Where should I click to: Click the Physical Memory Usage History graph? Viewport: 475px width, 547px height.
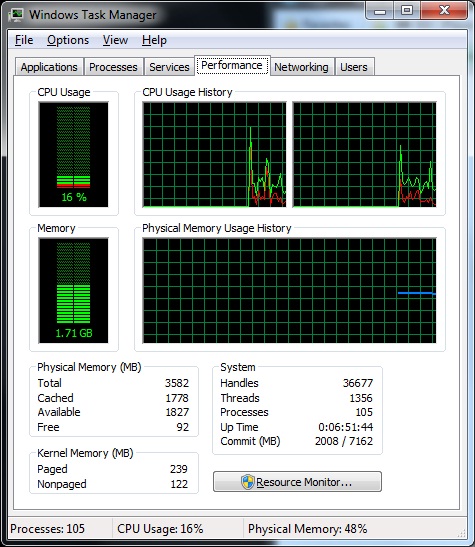289,291
